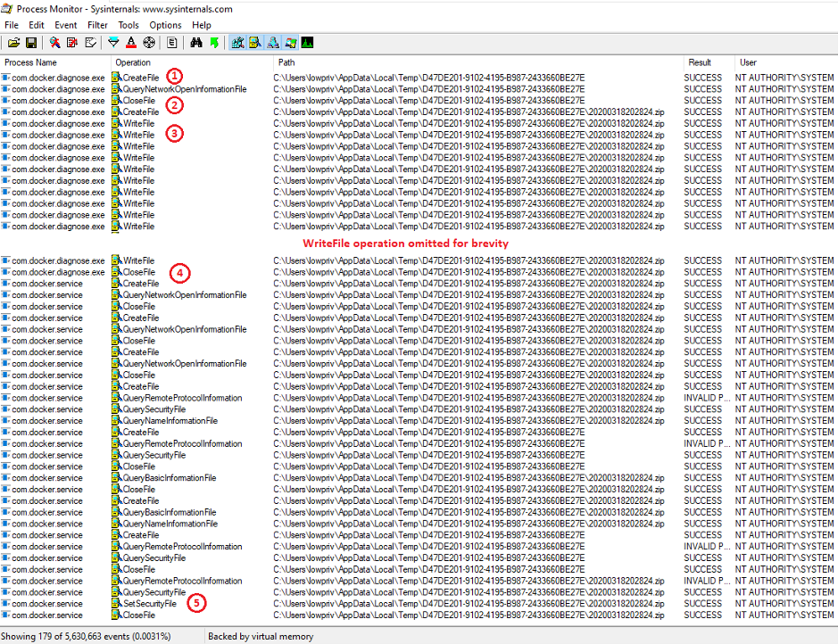The image size is (838, 644).
Task: Open the File menu
Action: coord(12,25)
